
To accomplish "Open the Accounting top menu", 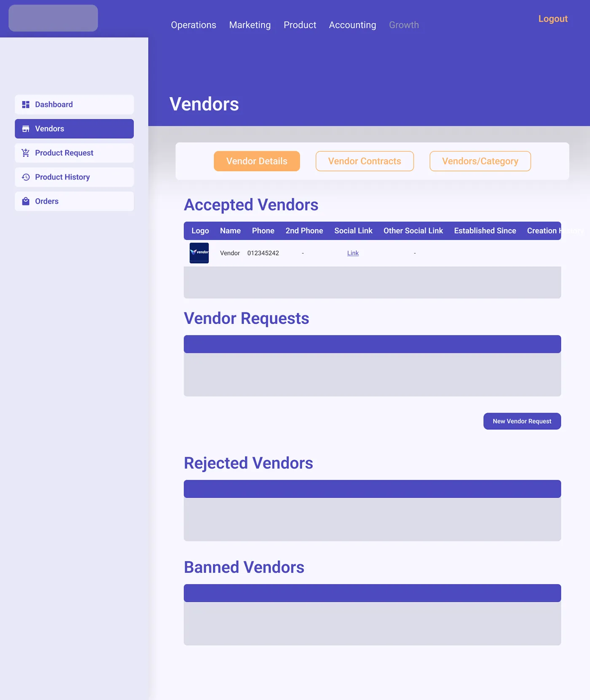I will tap(353, 25).
